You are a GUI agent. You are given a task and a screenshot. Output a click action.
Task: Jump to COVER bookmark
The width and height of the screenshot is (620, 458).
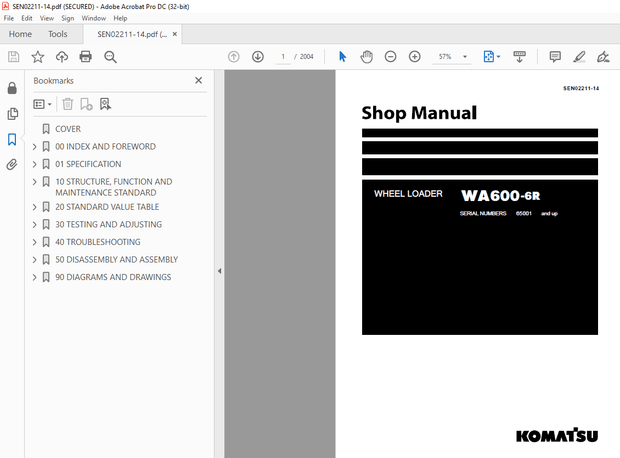coord(68,129)
